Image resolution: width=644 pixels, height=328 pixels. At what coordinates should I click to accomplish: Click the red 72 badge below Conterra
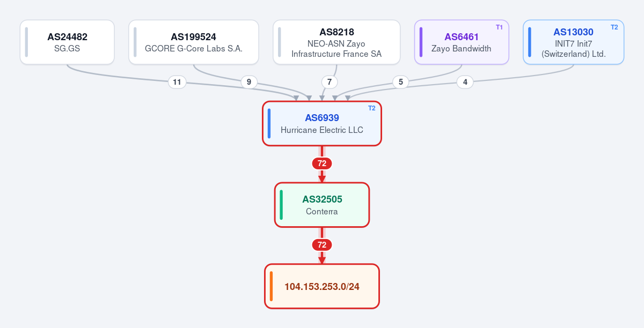(x=322, y=245)
